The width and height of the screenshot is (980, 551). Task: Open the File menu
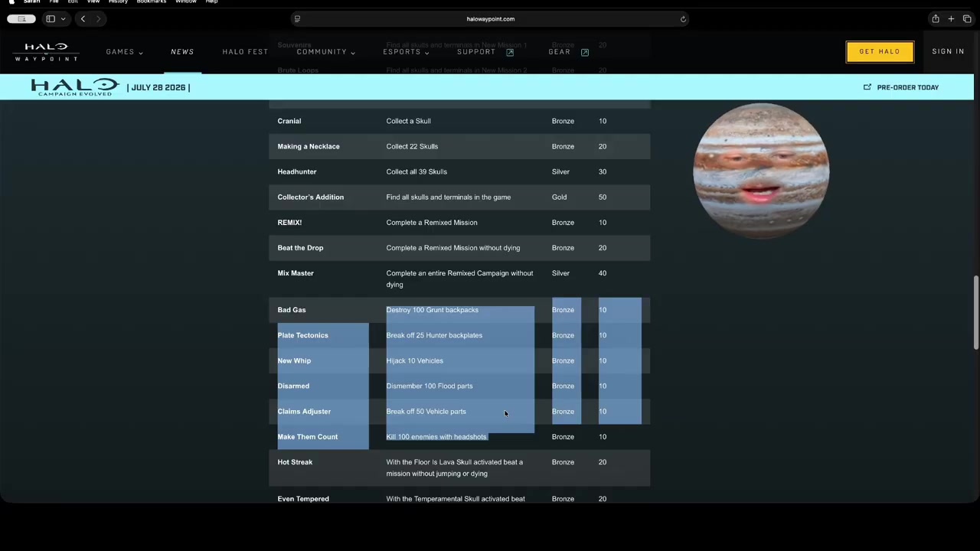[x=54, y=2]
